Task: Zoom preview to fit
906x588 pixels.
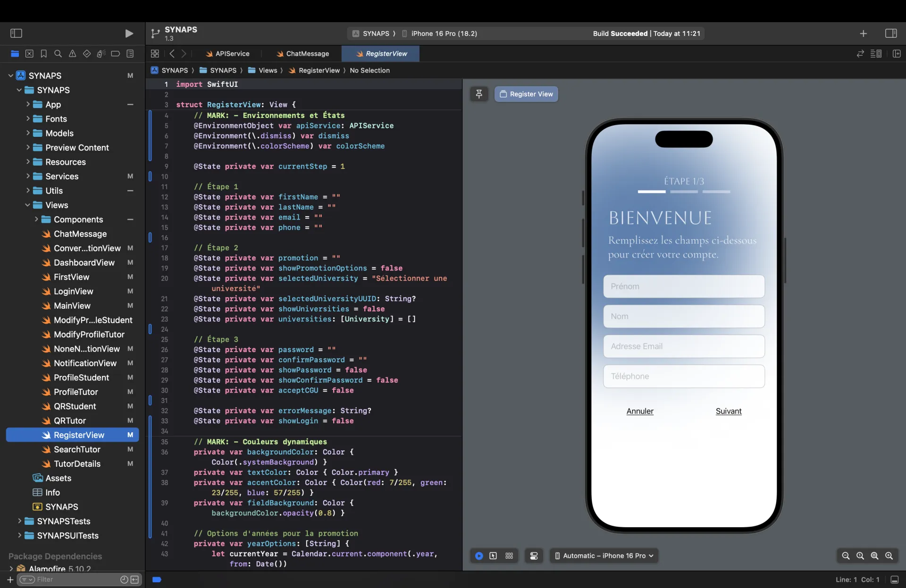Action: [874, 556]
